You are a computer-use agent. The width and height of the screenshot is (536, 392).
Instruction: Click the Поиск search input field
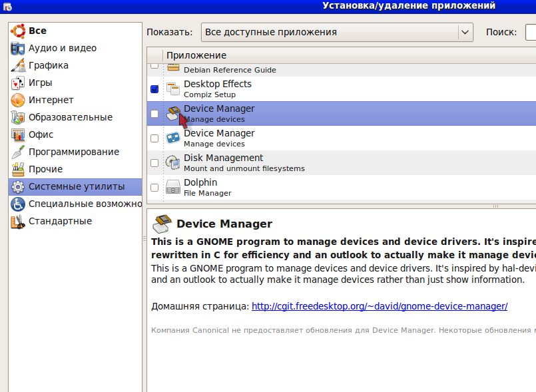click(x=530, y=32)
